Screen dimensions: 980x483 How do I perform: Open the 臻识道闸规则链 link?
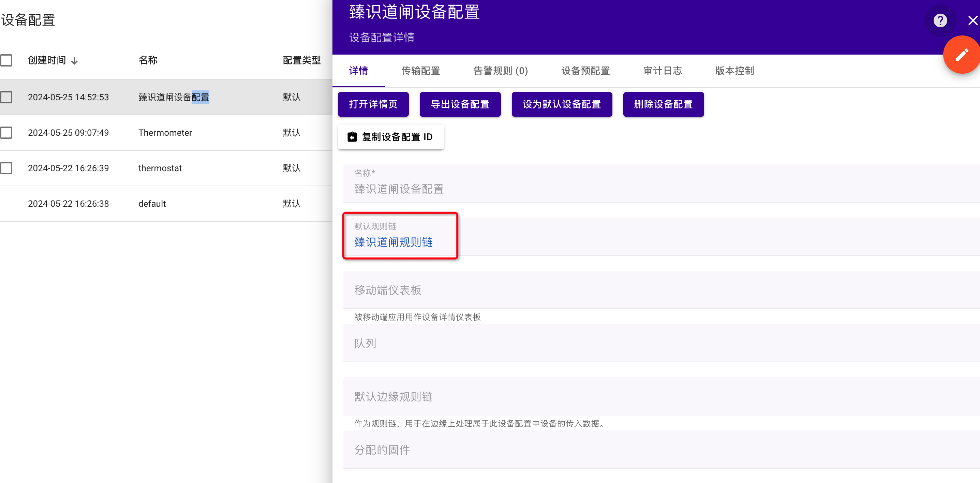tap(394, 242)
